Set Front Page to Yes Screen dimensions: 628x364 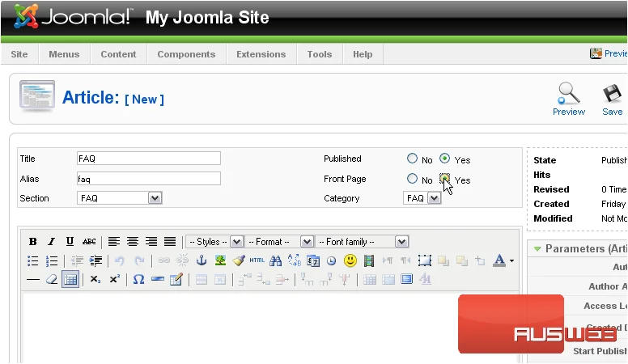(x=444, y=179)
